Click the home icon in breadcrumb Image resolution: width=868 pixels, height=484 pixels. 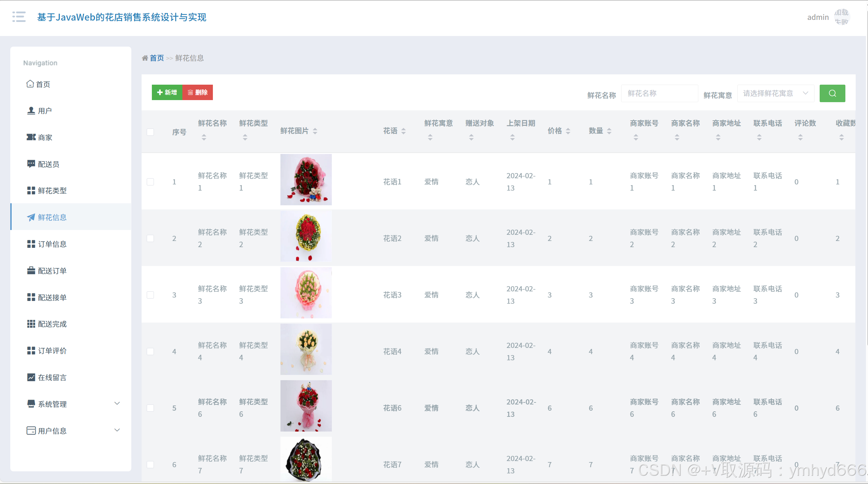pyautogui.click(x=145, y=58)
